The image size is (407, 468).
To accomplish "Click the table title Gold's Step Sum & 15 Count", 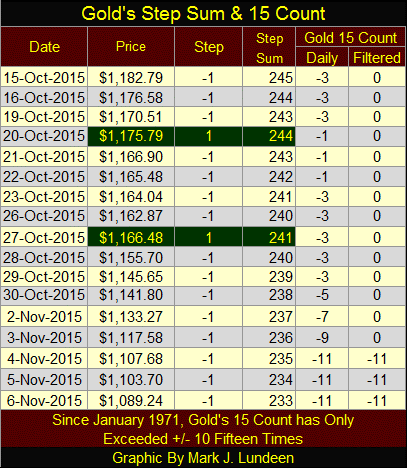I will point(203,14).
